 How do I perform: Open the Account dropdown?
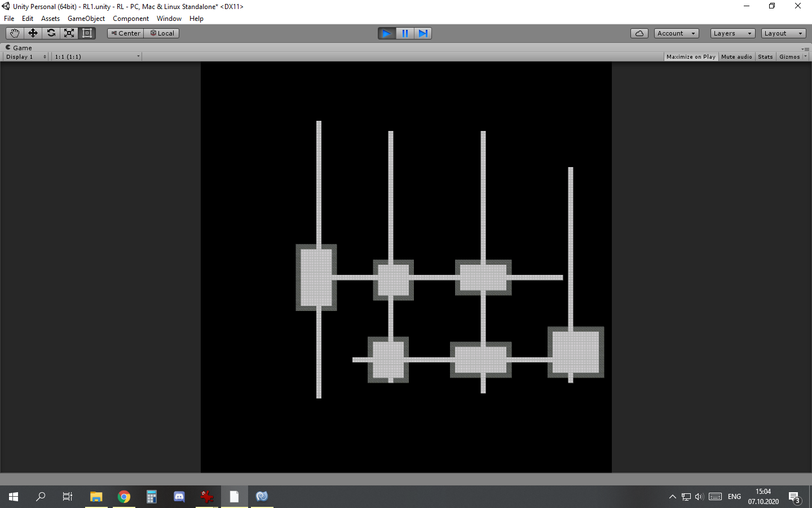pyautogui.click(x=677, y=33)
